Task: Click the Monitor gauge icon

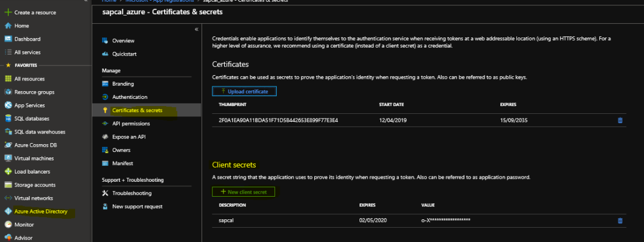Action: coord(7,224)
